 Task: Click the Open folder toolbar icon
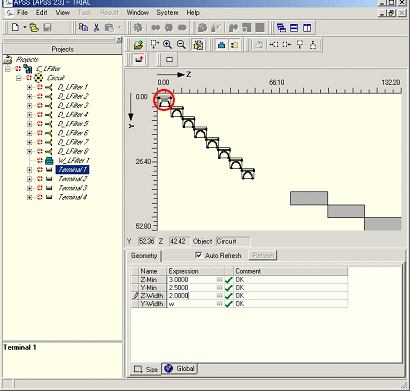pos(34,27)
